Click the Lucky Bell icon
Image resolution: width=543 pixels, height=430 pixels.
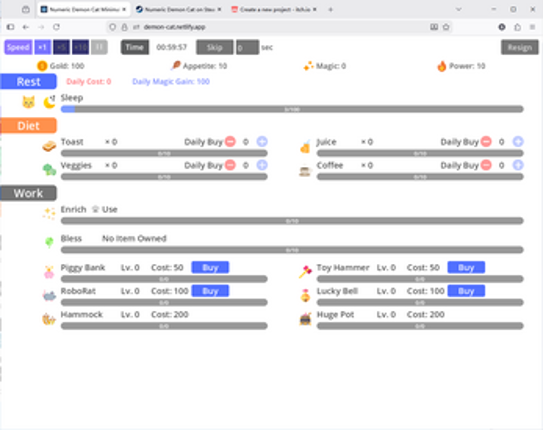(x=305, y=295)
